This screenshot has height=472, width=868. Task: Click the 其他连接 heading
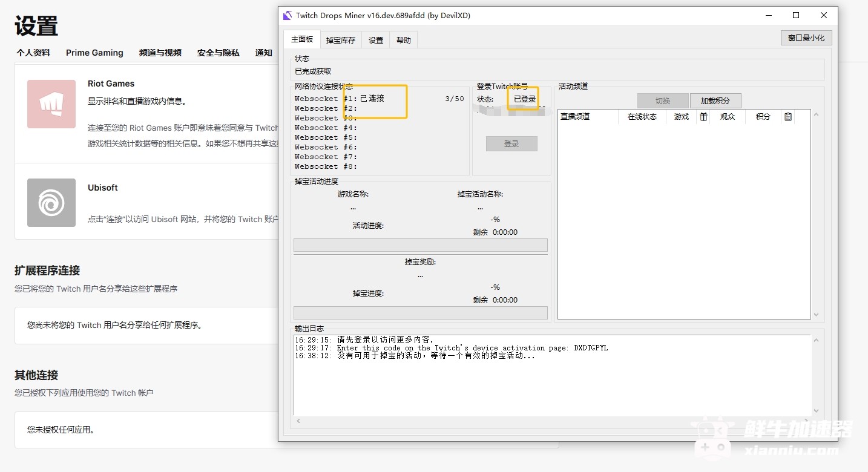coord(36,375)
